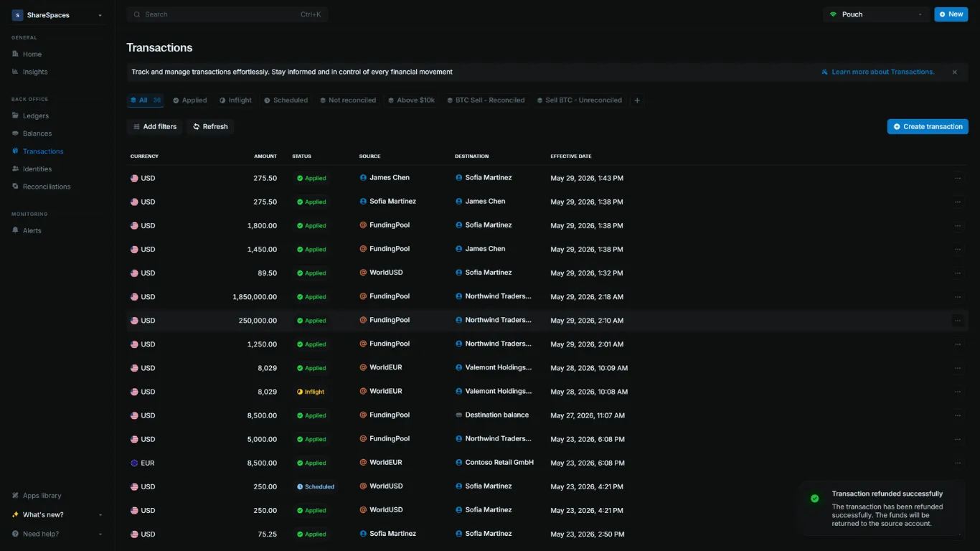Open row menu for the Inflight 8,029 transaction

958,392
